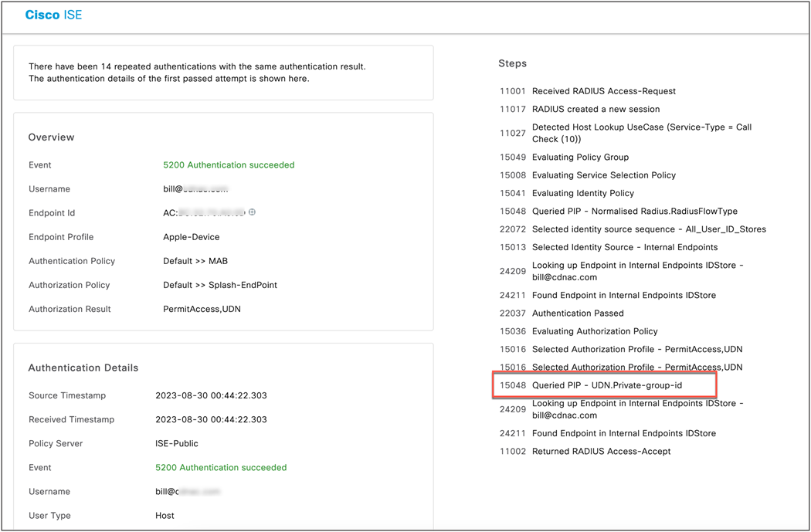Viewport: 811px width, 532px height.
Task: Click step "22072 Selected identity source sequence"
Action: (x=633, y=229)
